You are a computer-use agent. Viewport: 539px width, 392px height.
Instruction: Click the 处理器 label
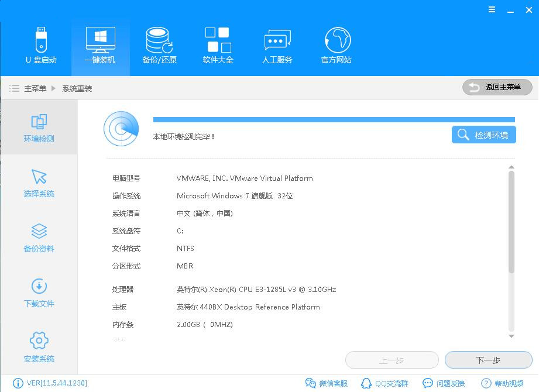point(123,289)
